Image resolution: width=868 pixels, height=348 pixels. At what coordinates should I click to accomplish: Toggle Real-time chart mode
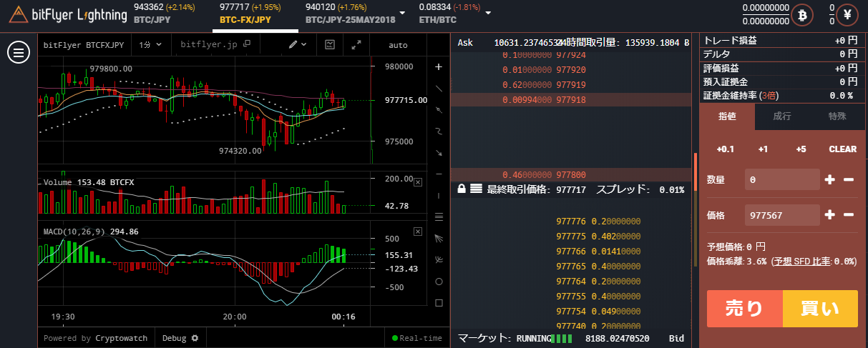417,338
